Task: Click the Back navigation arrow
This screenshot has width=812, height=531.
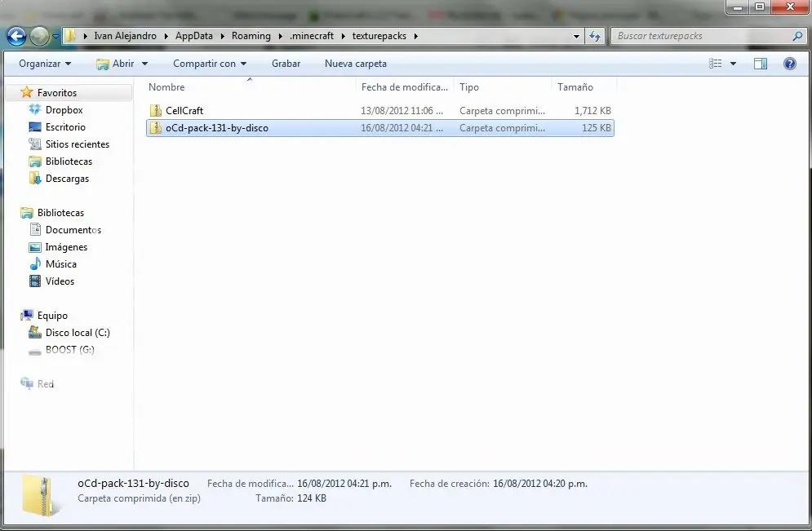Action: (x=16, y=36)
